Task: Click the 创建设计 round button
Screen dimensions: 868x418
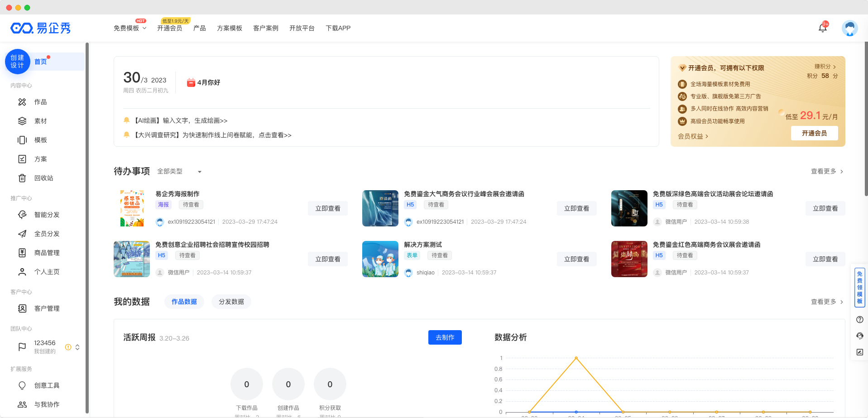Action: click(18, 62)
